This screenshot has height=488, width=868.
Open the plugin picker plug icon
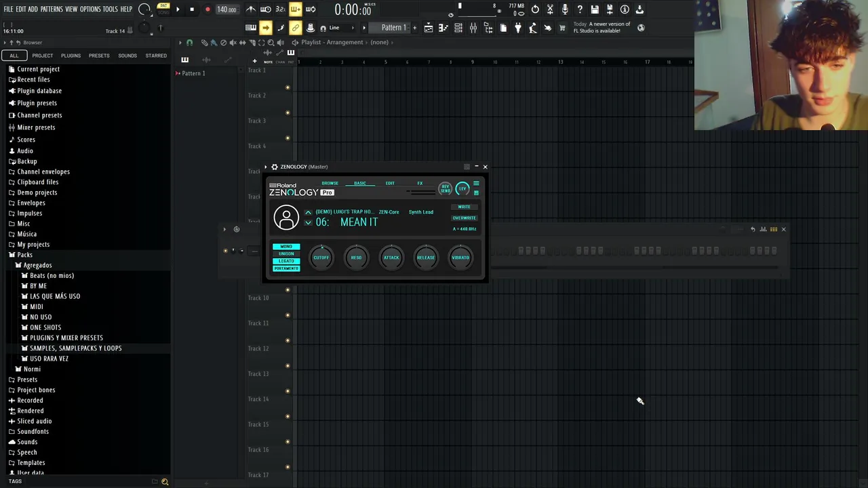pos(518,28)
